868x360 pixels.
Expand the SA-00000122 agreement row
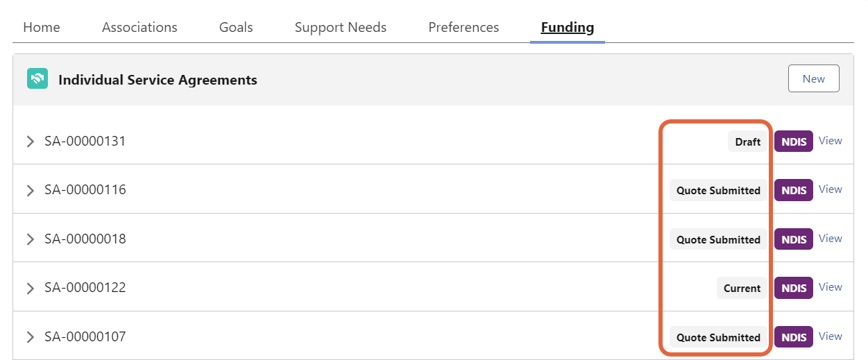pos(30,288)
